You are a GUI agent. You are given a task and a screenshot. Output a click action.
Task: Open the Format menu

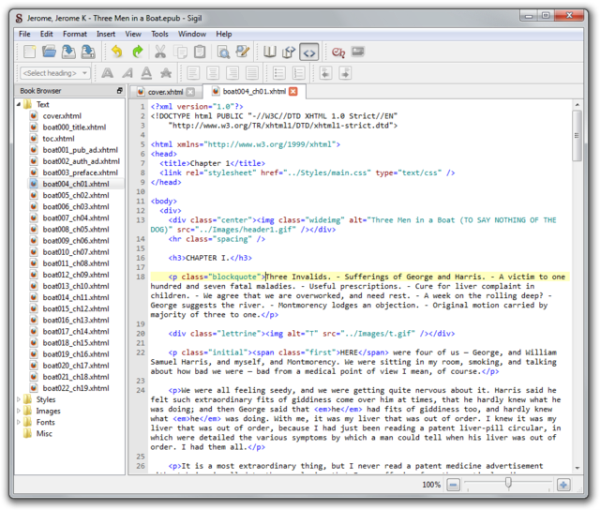click(74, 34)
